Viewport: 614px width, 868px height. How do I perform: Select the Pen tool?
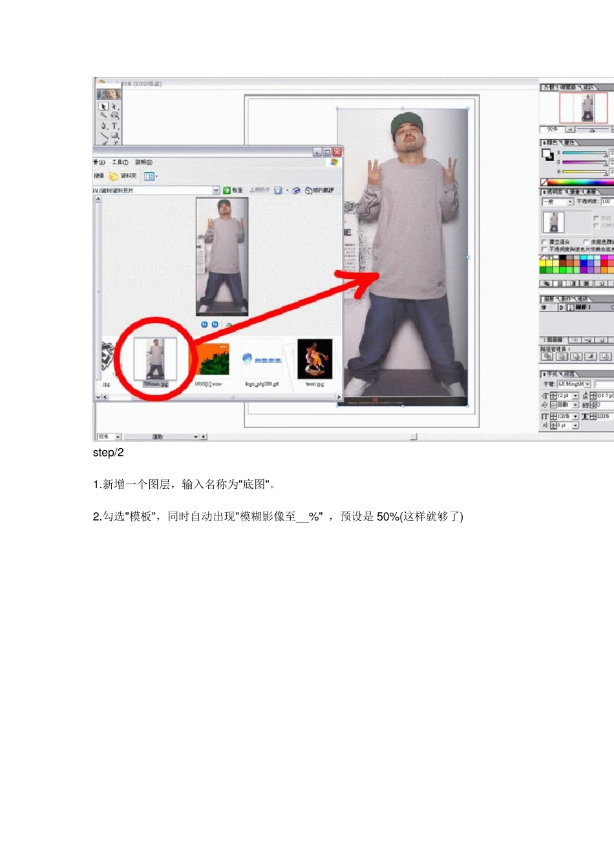pos(103,126)
